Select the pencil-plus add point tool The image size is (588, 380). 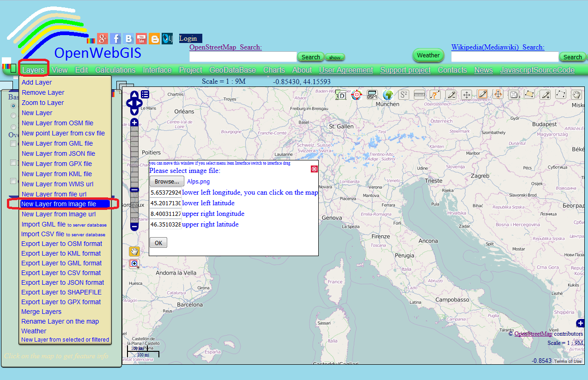coord(546,95)
